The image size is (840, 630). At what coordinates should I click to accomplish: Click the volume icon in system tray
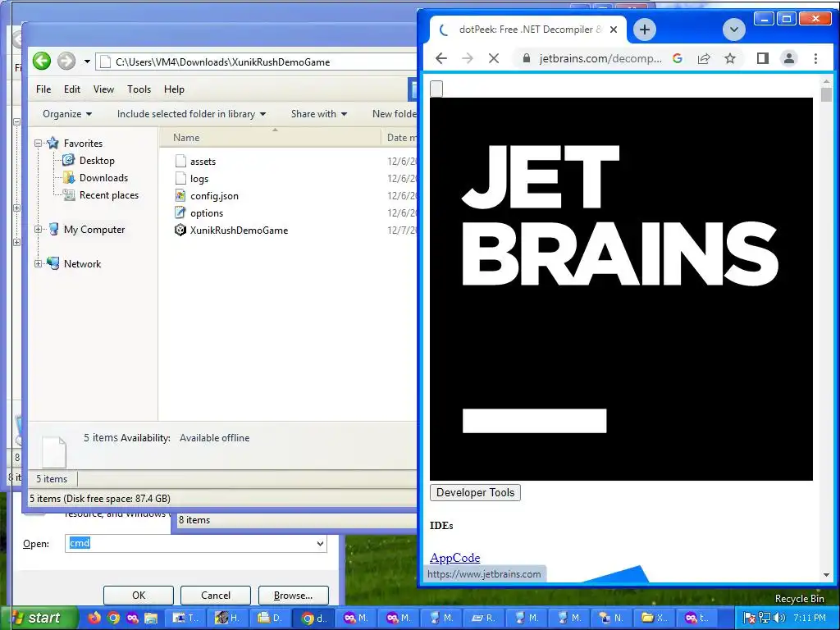[x=779, y=619]
